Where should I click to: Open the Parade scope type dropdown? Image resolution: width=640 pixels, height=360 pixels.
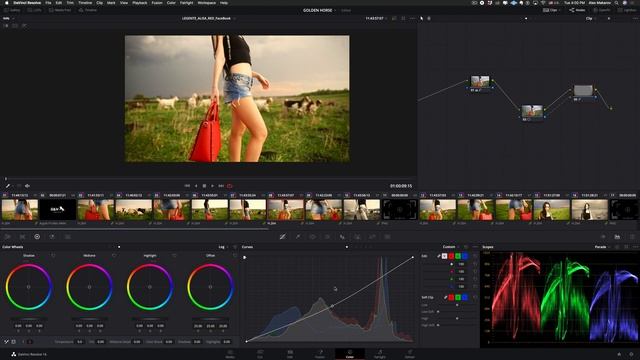[602, 247]
